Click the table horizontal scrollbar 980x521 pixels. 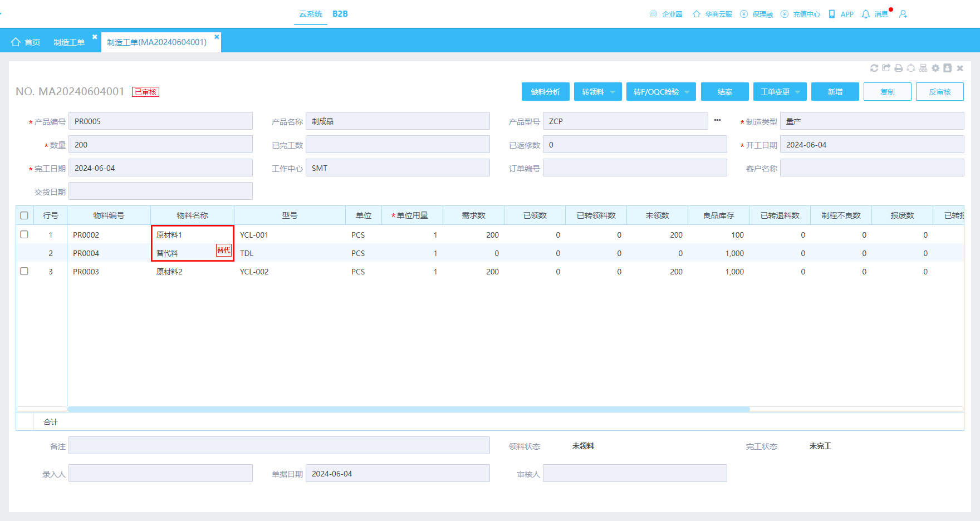[409, 409]
